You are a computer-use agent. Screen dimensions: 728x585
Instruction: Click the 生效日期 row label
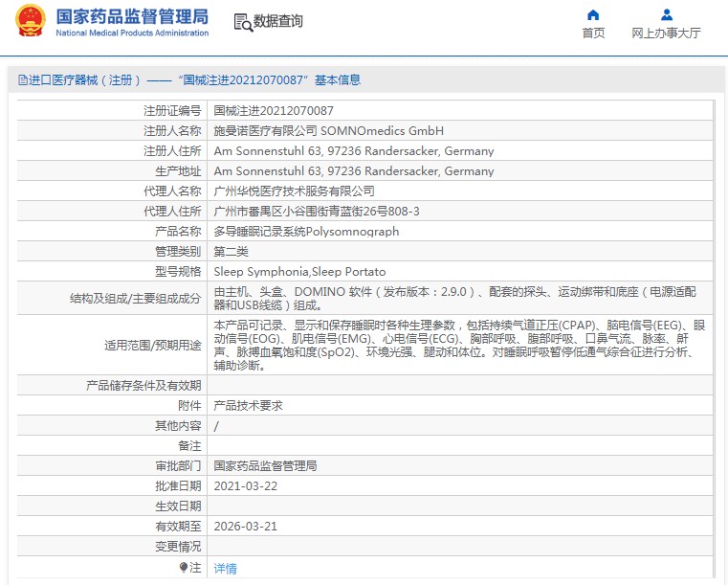178,506
